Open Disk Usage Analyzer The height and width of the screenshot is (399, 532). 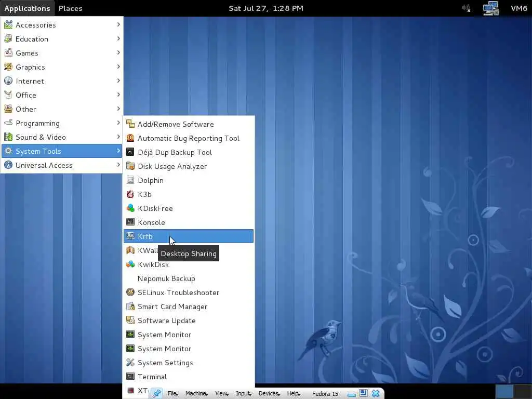[189, 166]
